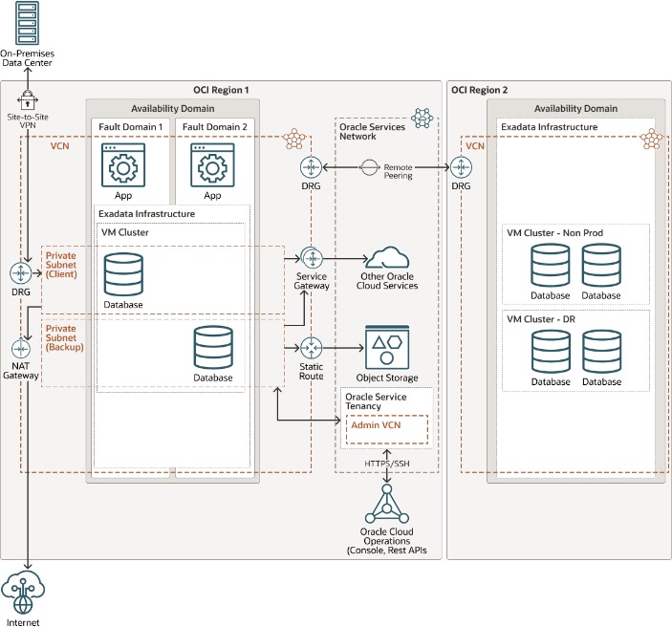Image resolution: width=672 pixels, height=627 pixels.
Task: Select the Object Storage icon
Action: pyautogui.click(x=387, y=344)
